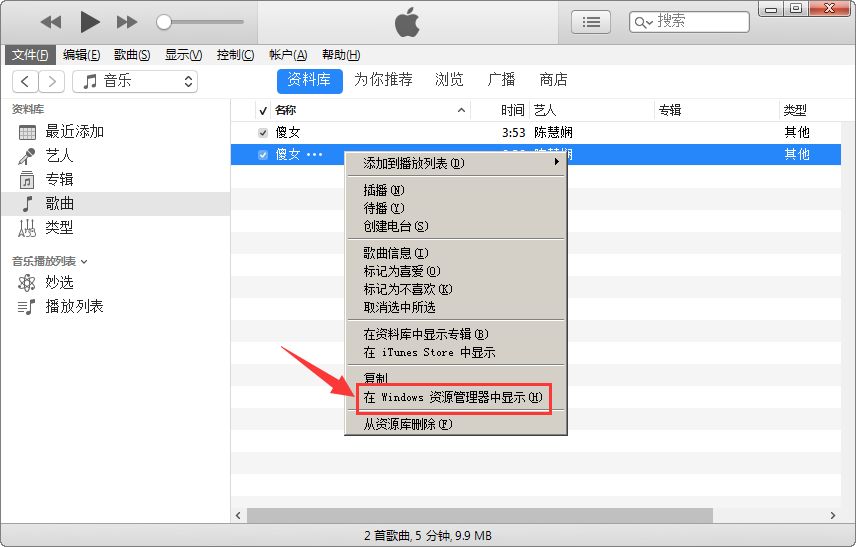Open 最近添加 in the sidebar

click(x=74, y=132)
